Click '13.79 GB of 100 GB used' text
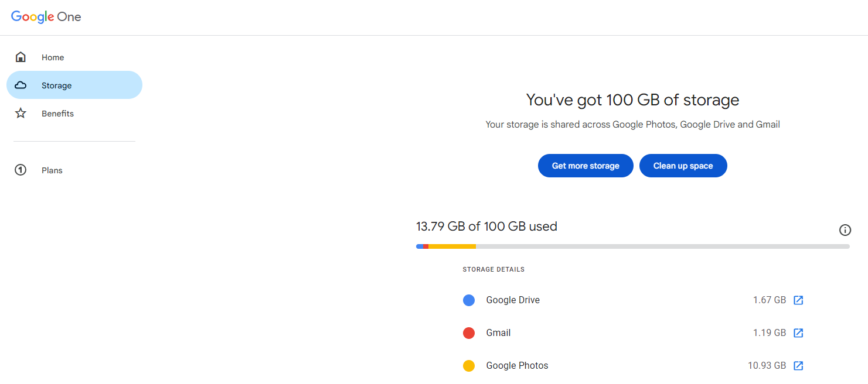The image size is (868, 384). click(486, 227)
